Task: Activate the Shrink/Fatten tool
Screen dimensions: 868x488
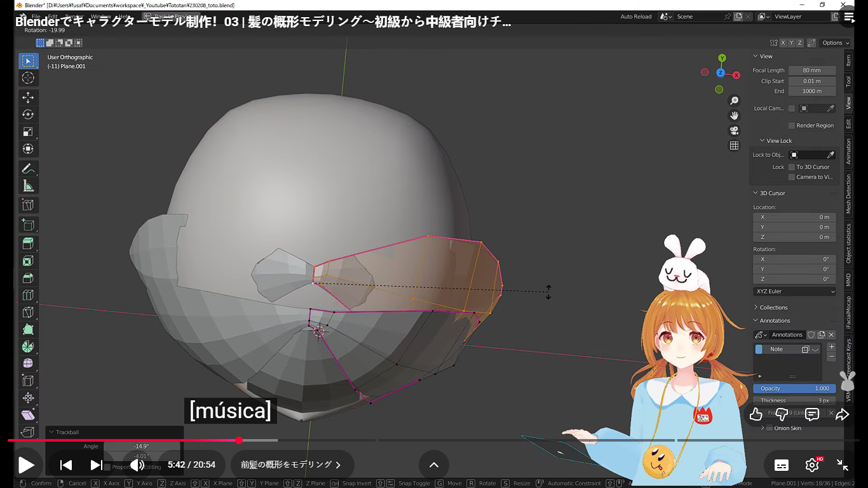Action: (28, 398)
